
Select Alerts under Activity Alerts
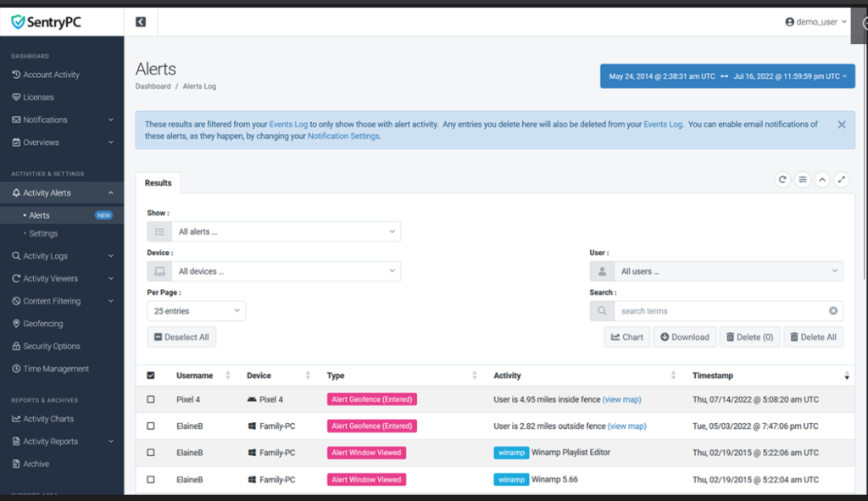tap(61, 214)
